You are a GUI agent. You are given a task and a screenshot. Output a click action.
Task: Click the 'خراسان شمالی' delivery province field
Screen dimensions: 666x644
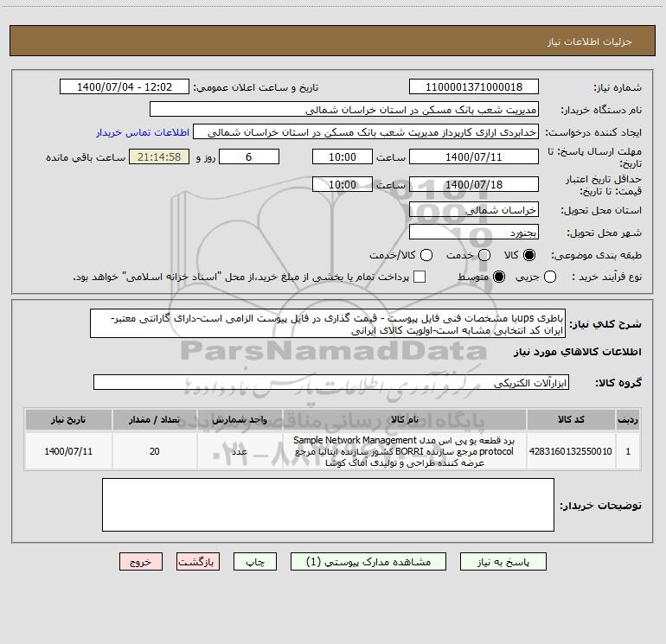click(x=474, y=210)
